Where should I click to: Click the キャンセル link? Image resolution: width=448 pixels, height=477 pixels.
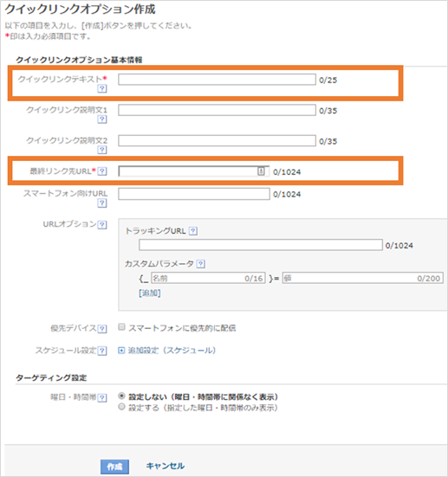tap(165, 466)
